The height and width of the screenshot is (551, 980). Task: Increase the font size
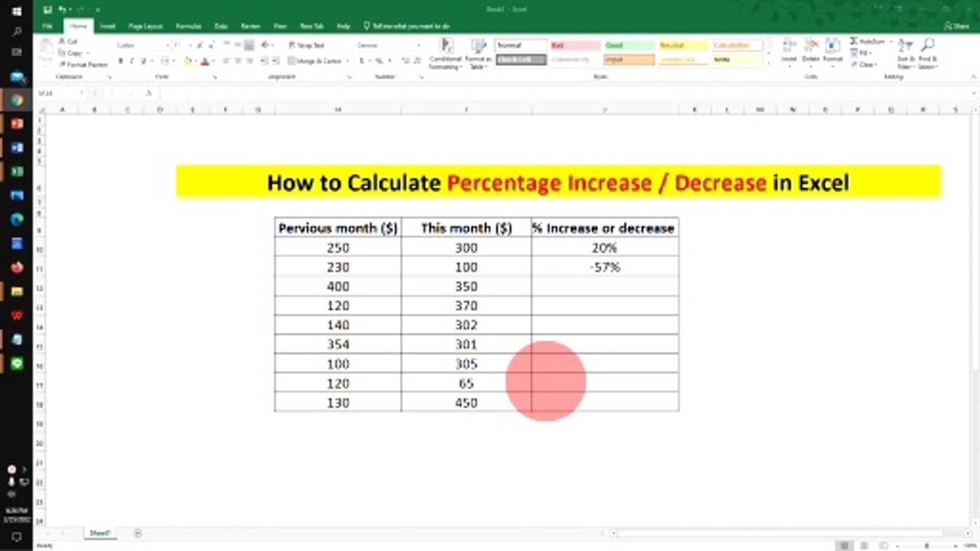[x=199, y=45]
